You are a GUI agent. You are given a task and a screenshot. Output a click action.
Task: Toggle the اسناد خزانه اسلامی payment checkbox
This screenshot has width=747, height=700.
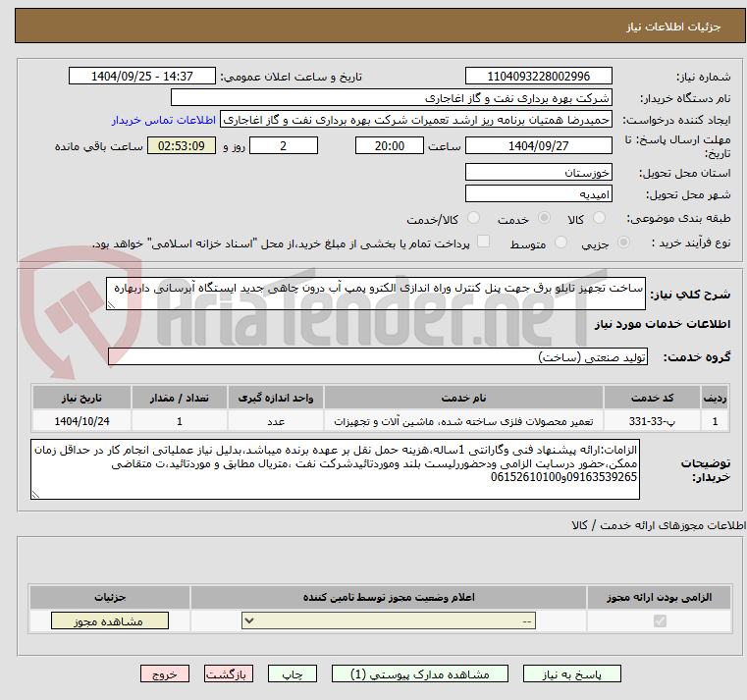(x=484, y=242)
